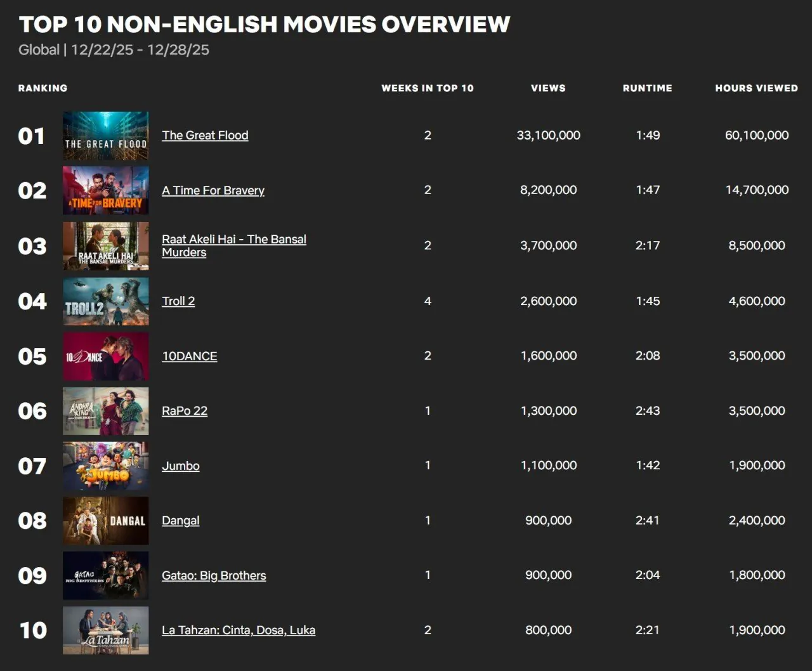Viewport: 812px width, 671px height.
Task: Select the Andhra King poster thumbnail
Action: pyautogui.click(x=105, y=410)
